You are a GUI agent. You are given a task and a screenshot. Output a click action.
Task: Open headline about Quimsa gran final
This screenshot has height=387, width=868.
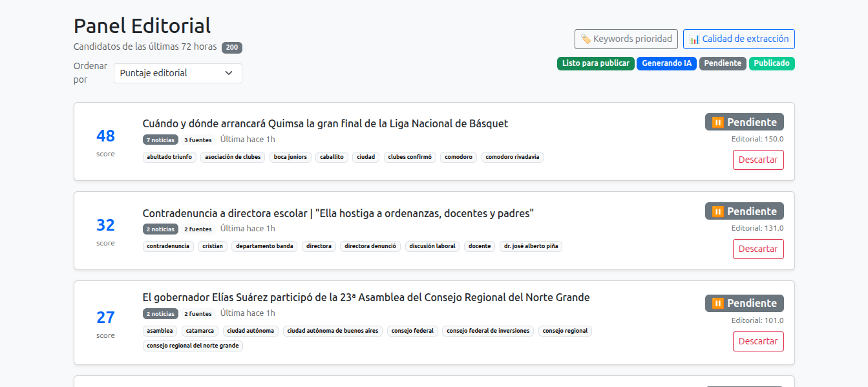click(x=325, y=123)
